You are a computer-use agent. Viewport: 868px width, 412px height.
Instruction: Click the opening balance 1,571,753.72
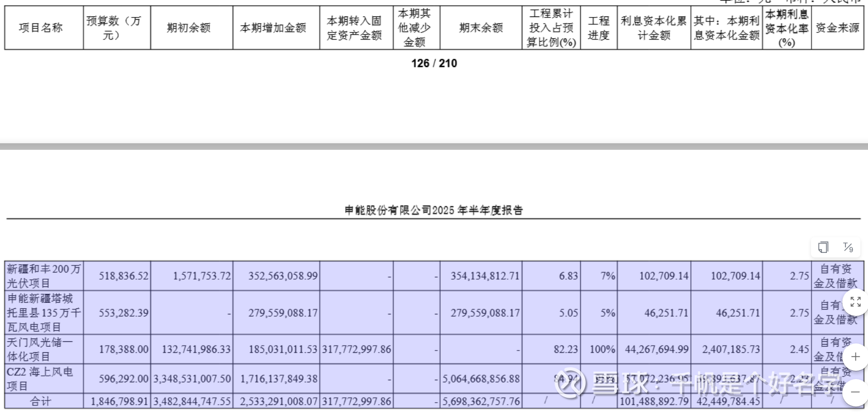[x=202, y=275]
